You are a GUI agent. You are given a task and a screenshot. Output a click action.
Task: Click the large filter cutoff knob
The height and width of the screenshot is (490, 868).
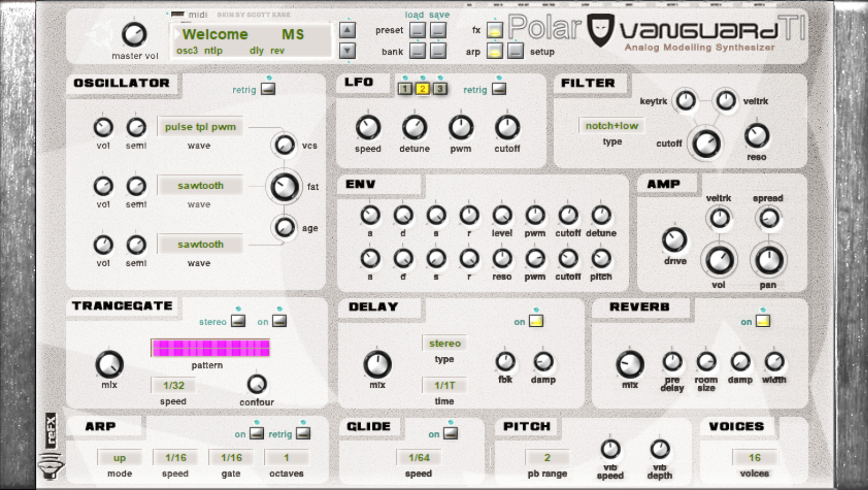click(706, 144)
